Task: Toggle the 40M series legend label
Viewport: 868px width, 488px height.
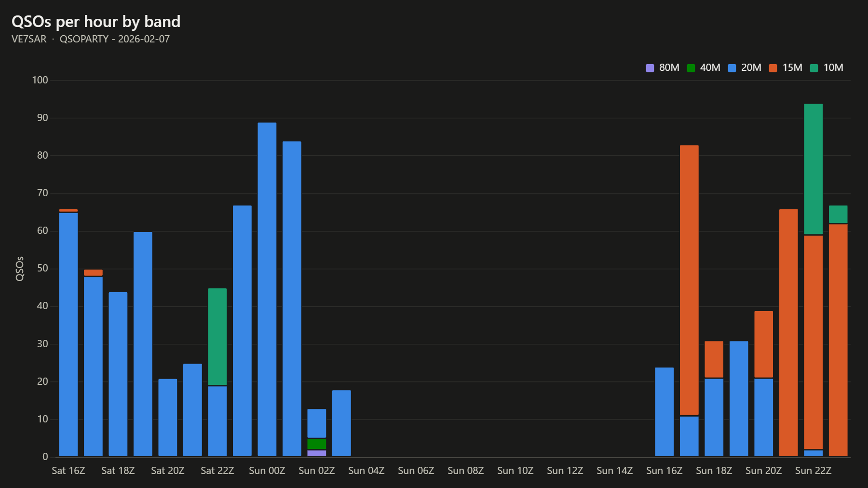Action: (710, 68)
